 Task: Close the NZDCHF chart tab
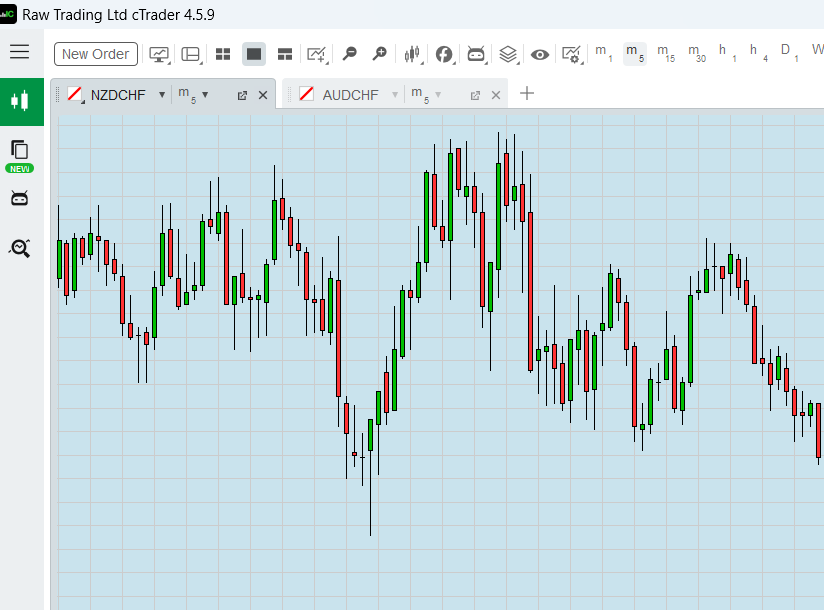[x=263, y=96]
